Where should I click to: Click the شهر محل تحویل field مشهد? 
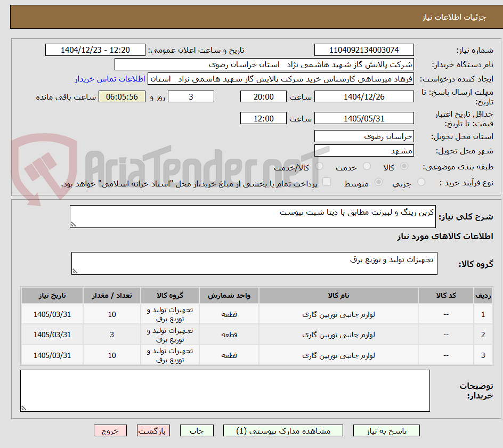pyautogui.click(x=364, y=151)
